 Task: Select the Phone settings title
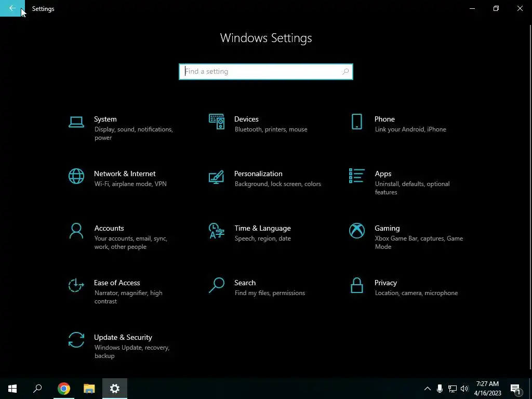(x=384, y=119)
